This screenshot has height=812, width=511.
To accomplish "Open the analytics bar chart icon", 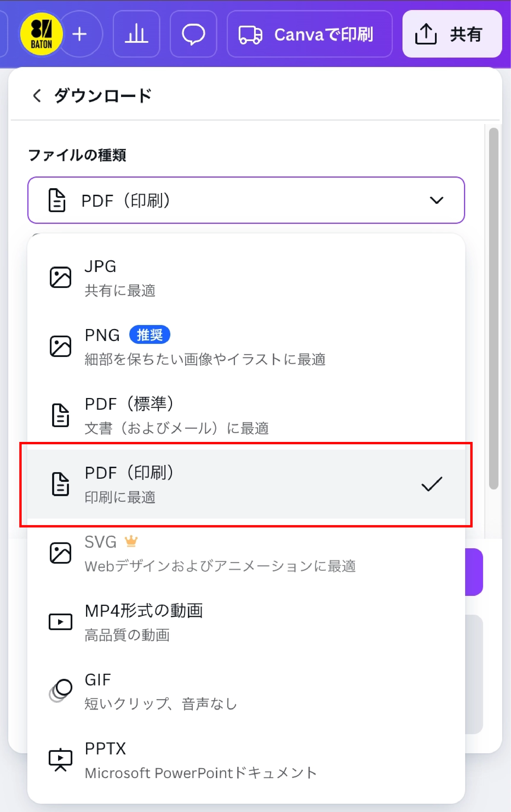I will (x=136, y=34).
